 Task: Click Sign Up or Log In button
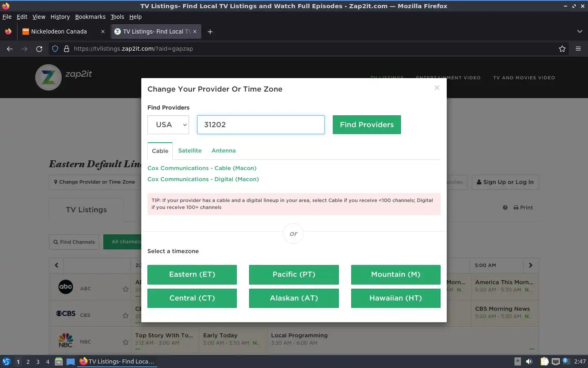(x=505, y=182)
